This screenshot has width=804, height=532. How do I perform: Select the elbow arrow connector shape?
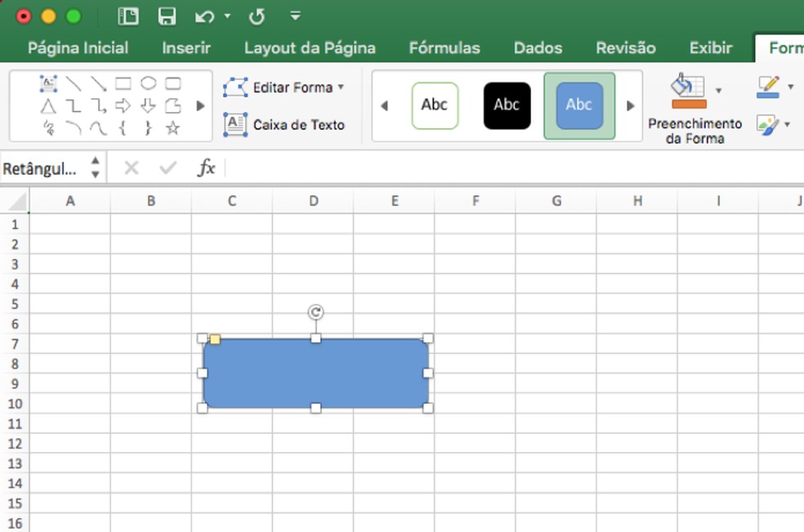(98, 106)
